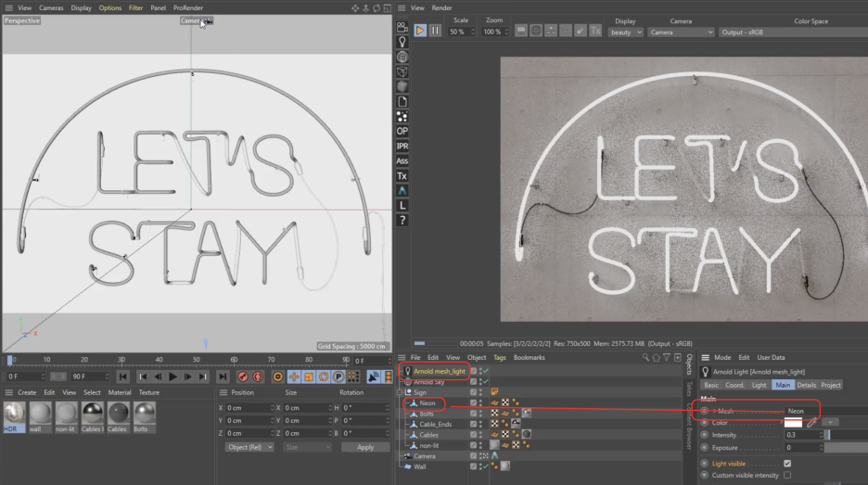Viewport: 868px width, 485px height.
Task: Click the Intensity animation circle
Action: [x=704, y=435]
